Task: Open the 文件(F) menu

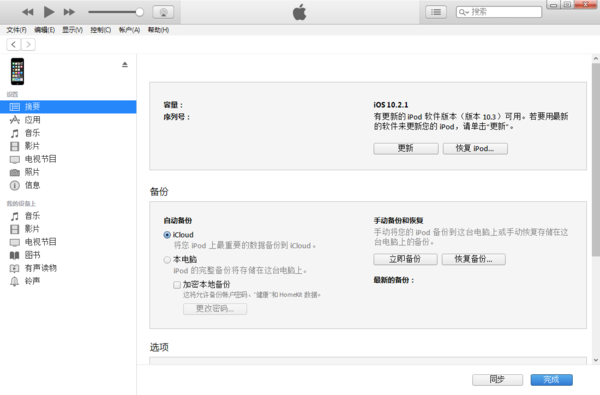Action: (x=16, y=30)
